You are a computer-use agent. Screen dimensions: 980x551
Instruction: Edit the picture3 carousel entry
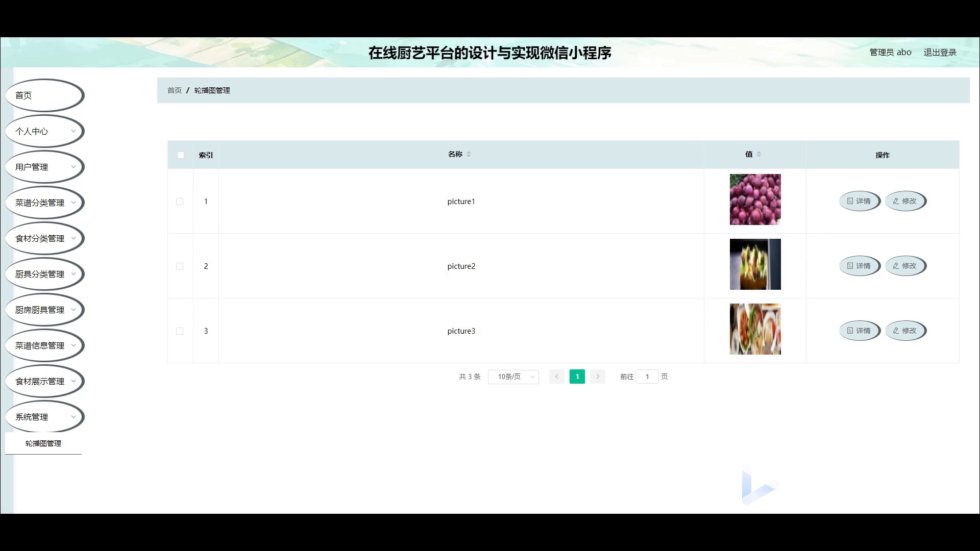pyautogui.click(x=905, y=331)
